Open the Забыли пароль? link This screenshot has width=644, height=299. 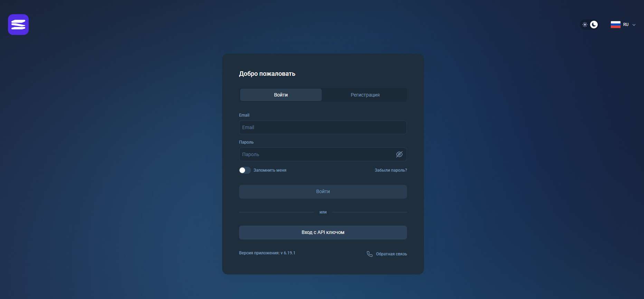[391, 170]
